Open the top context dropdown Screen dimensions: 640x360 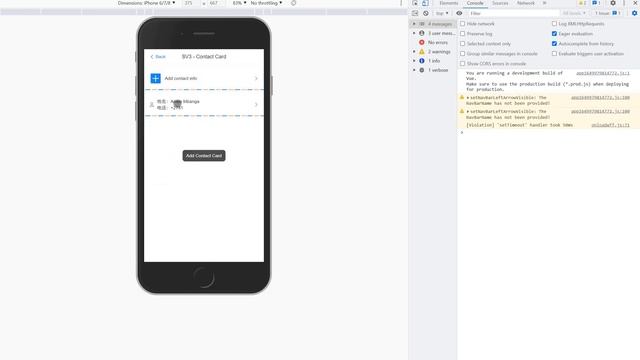(442, 13)
